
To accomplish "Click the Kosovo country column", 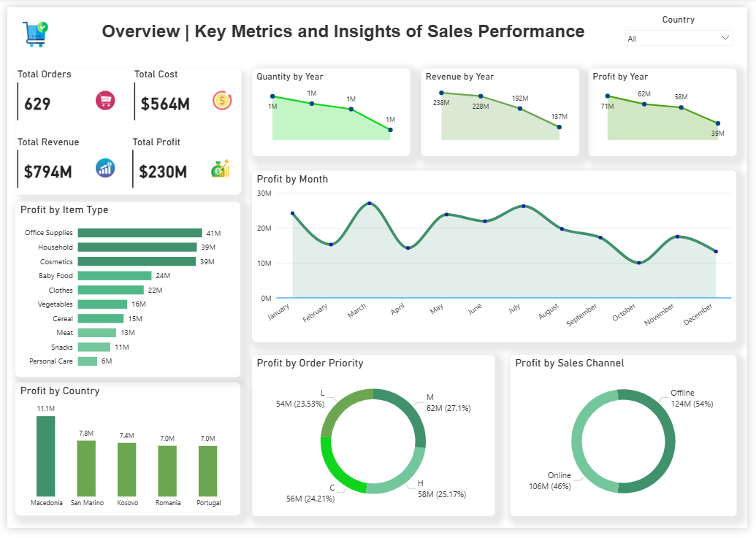I will coord(127,469).
